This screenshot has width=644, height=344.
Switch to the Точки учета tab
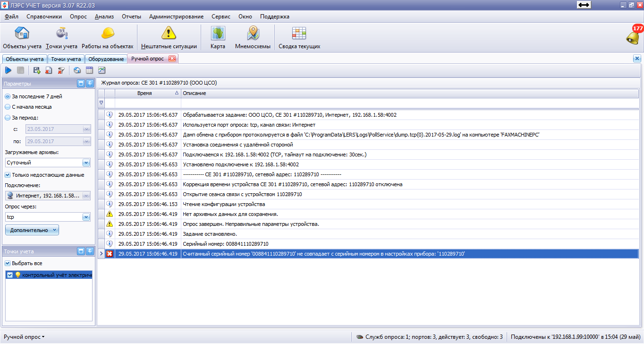coord(66,59)
